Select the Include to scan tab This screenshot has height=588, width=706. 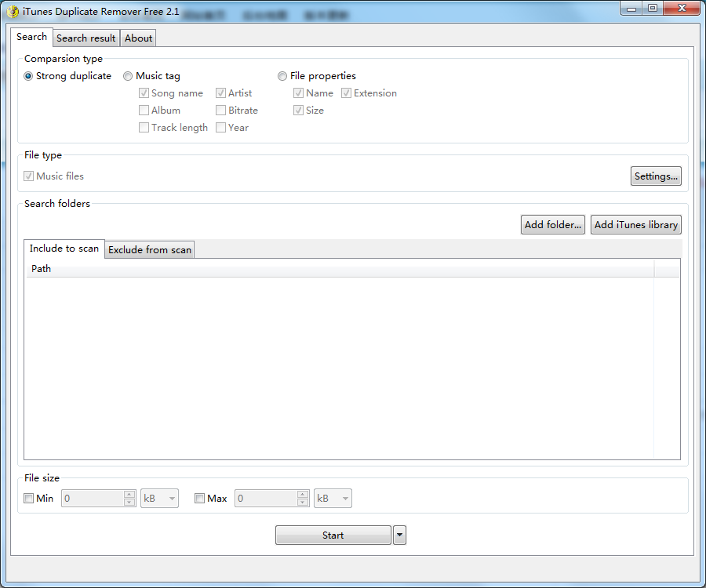click(64, 249)
